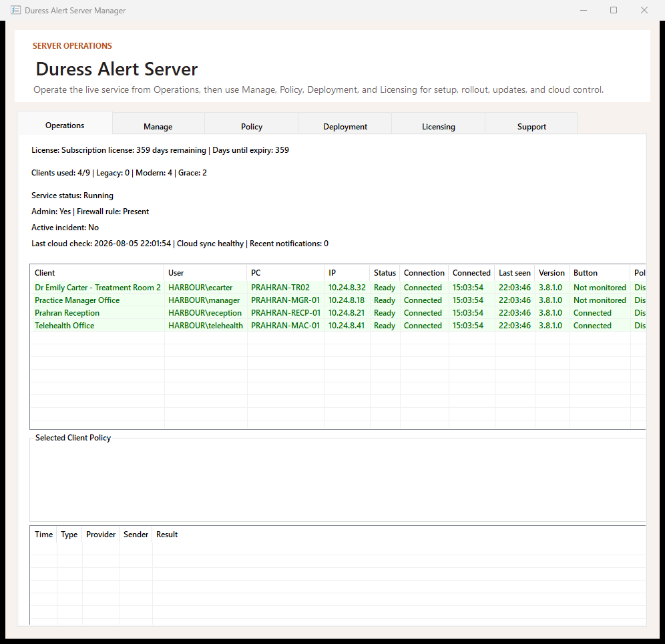Click the subscription license status line
Screen dimensions: 665x644
(160, 150)
